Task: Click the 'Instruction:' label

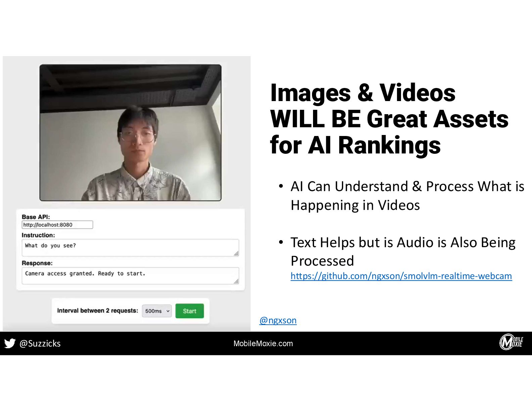Action: 38,235
